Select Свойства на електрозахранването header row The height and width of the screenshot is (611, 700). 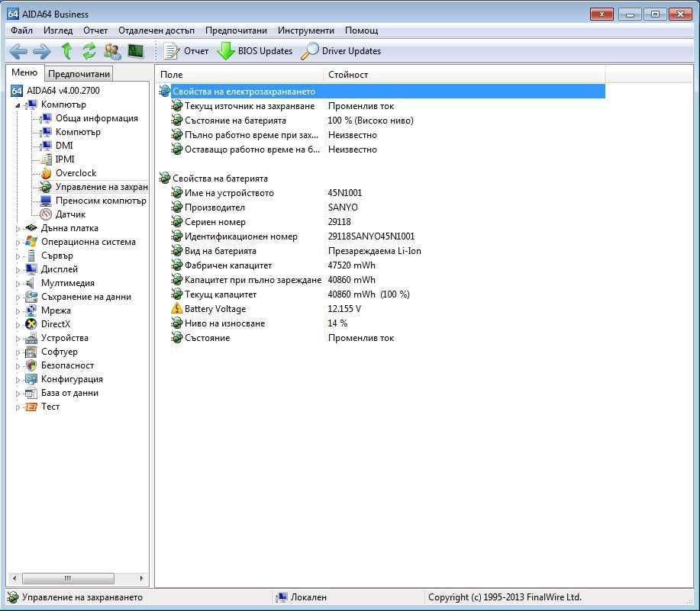point(382,92)
